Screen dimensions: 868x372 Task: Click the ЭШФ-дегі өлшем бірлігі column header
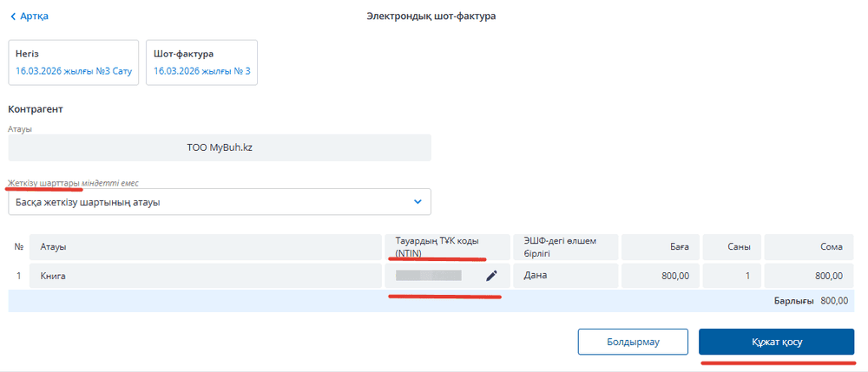[565, 246]
